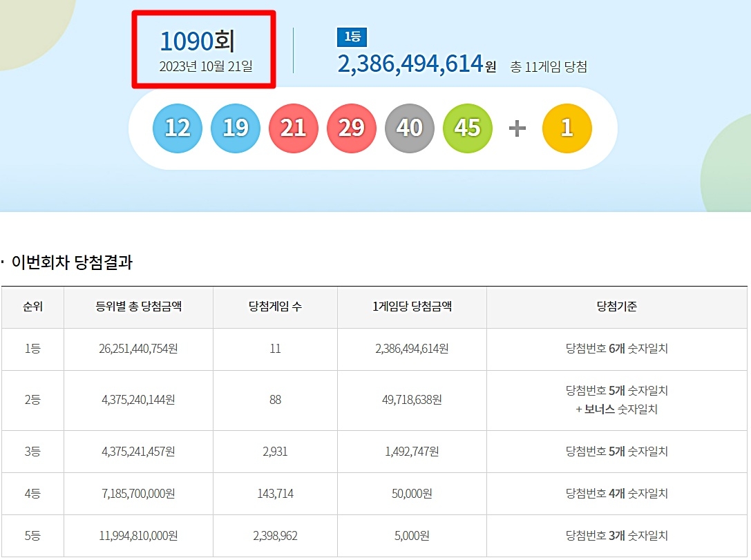Select the red number 21 ball
Screen dimensions: 751x560
tap(293, 128)
